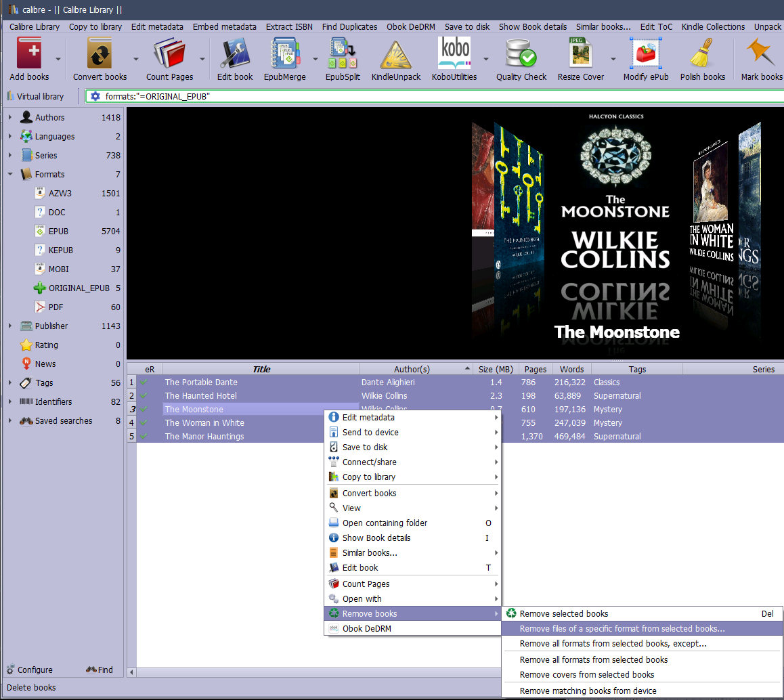Open the Add books dropdown arrow
The height and width of the screenshot is (700, 784).
58,59
